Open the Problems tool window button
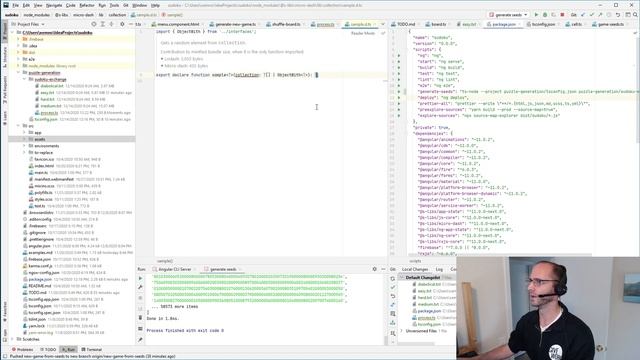The height and width of the screenshot is (360, 640). 22,349
